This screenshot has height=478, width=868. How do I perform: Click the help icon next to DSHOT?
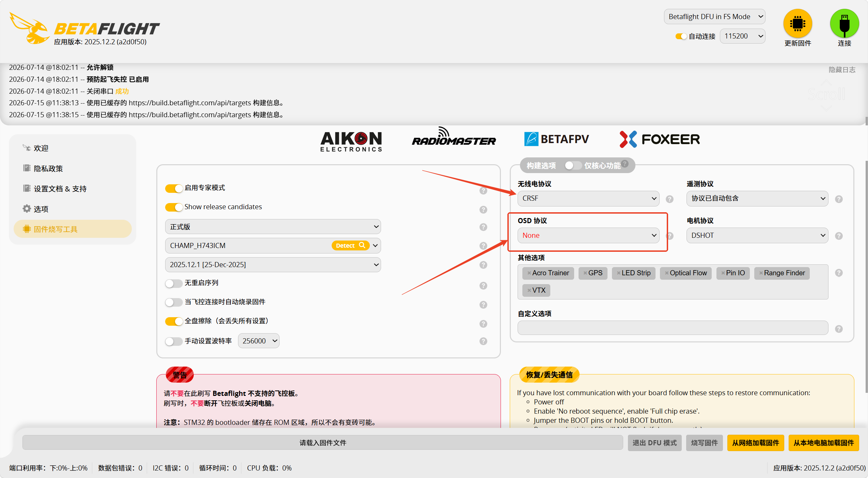(x=839, y=236)
